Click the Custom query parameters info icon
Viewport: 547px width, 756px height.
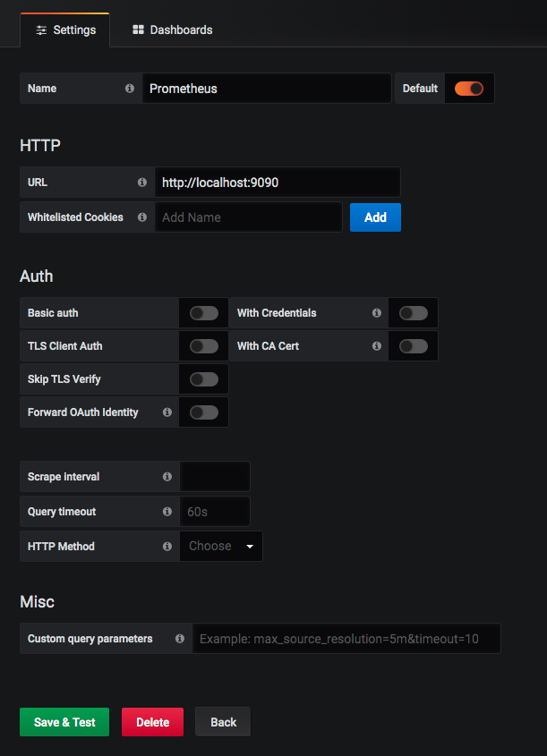[180, 639]
